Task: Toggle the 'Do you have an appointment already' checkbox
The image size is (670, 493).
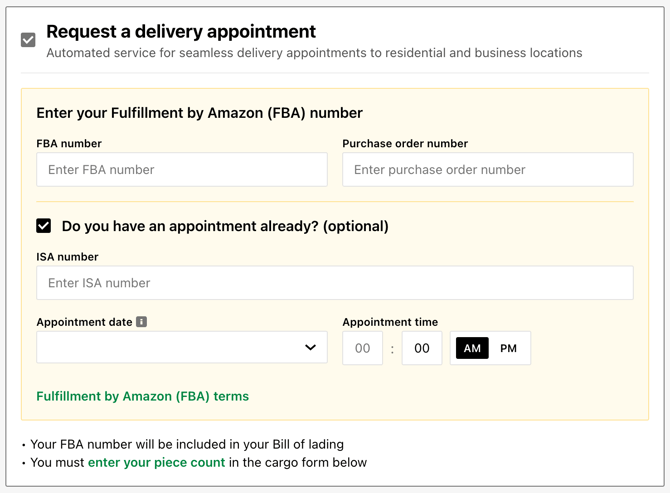Action: point(44,226)
